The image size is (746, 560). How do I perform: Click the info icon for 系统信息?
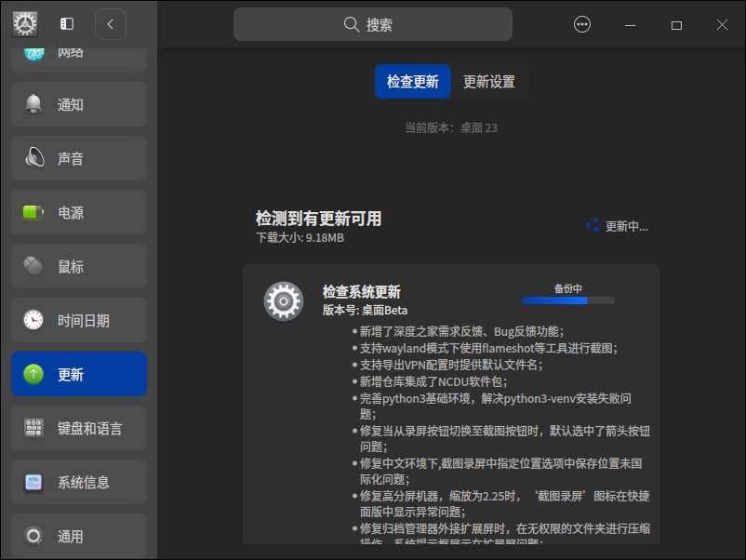[33, 482]
